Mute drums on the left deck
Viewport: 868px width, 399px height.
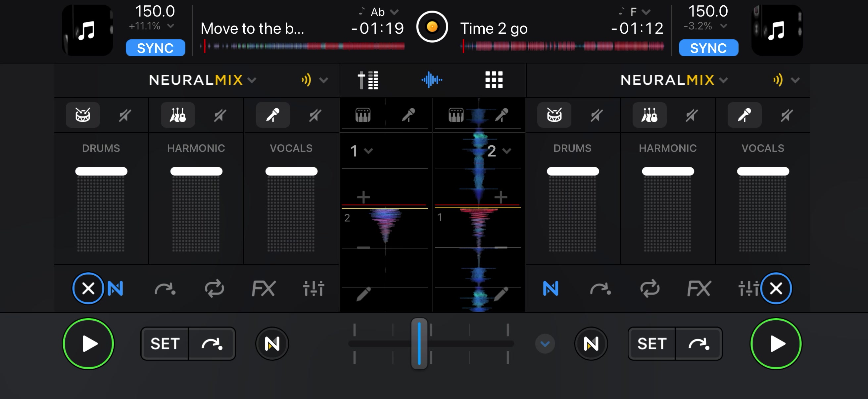click(125, 115)
